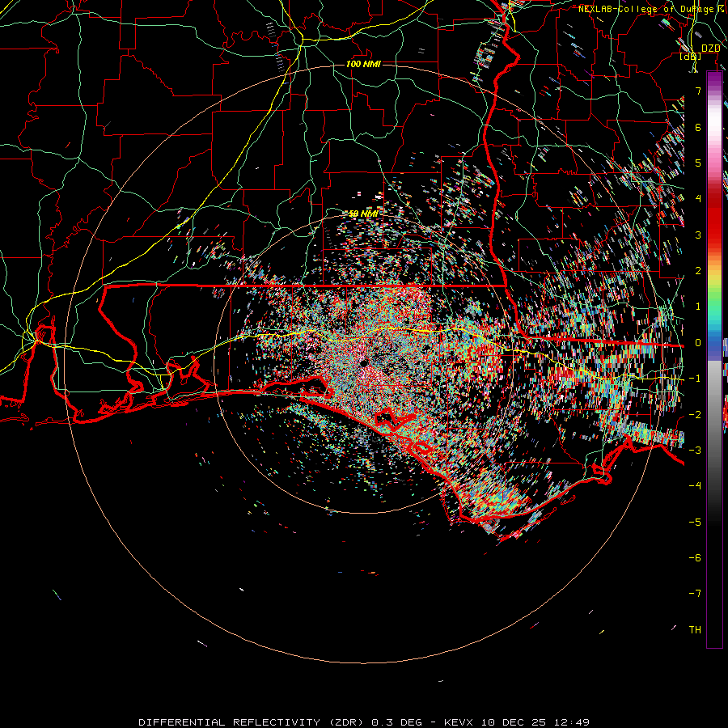Click the -6 value on the dB scale
This screenshot has height=728, width=728.
click(x=695, y=558)
